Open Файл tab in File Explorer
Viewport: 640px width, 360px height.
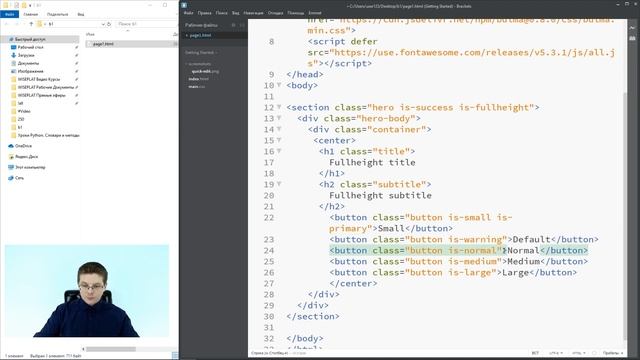pyautogui.click(x=9, y=14)
